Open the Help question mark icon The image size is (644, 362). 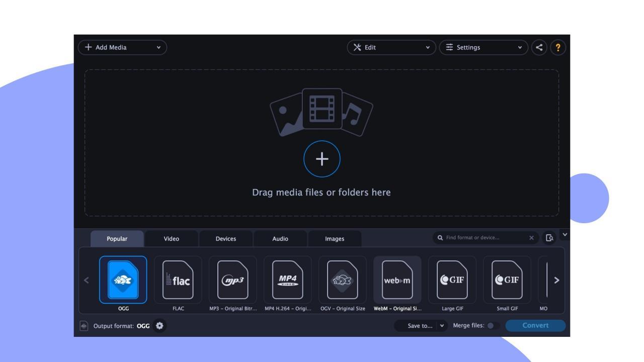click(557, 47)
